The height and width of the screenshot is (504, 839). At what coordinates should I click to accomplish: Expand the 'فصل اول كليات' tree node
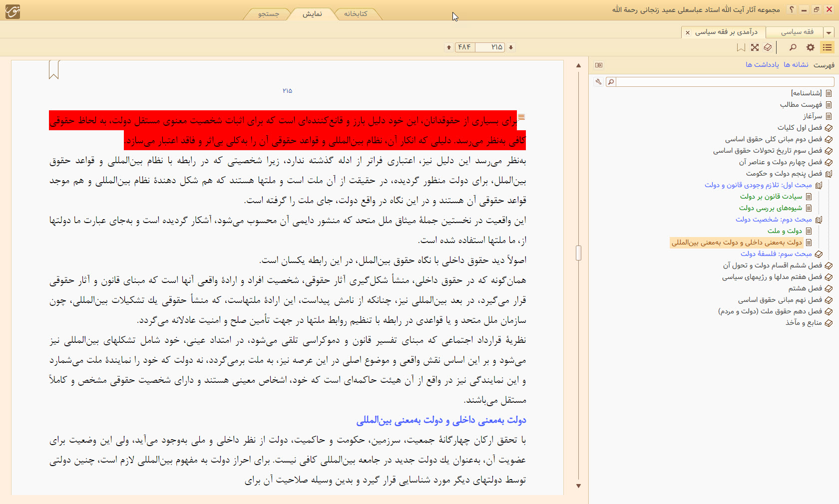click(x=829, y=128)
